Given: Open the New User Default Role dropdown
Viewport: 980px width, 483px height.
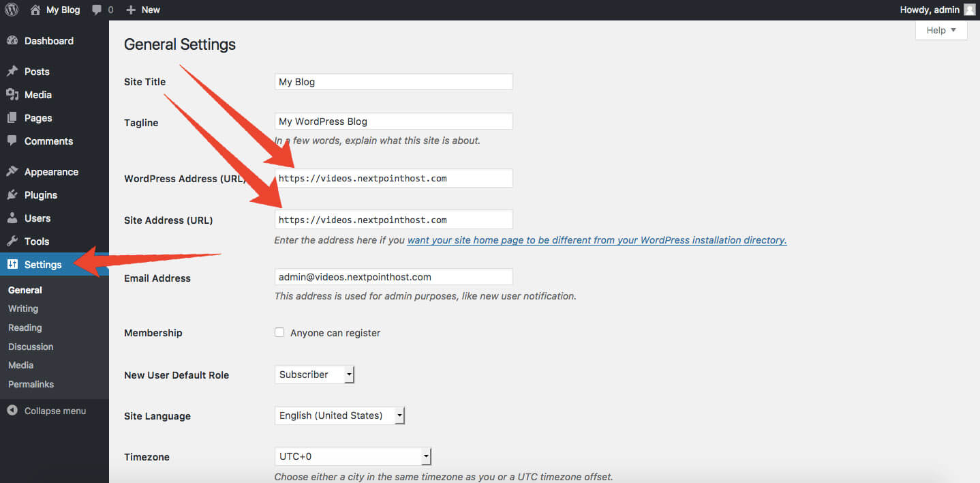Looking at the screenshot, I should pos(315,375).
